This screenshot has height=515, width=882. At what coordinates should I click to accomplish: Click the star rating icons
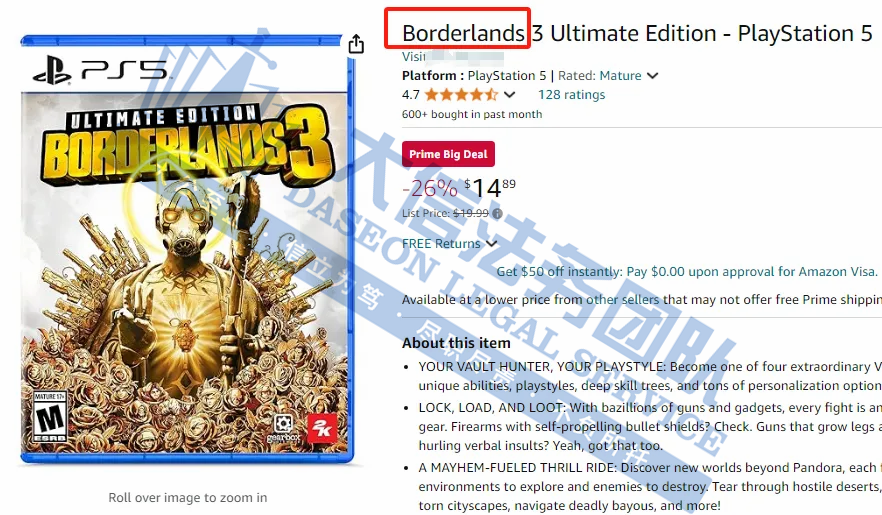pyautogui.click(x=461, y=94)
